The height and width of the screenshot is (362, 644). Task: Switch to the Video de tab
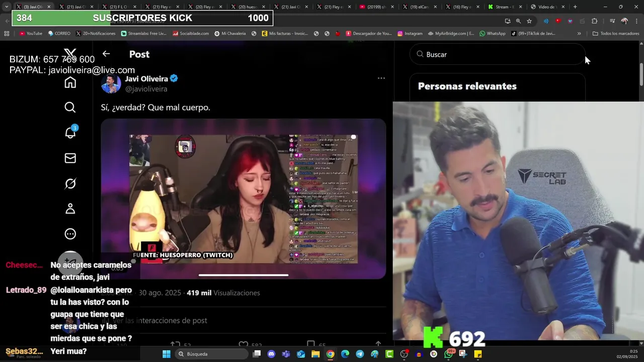click(548, 7)
